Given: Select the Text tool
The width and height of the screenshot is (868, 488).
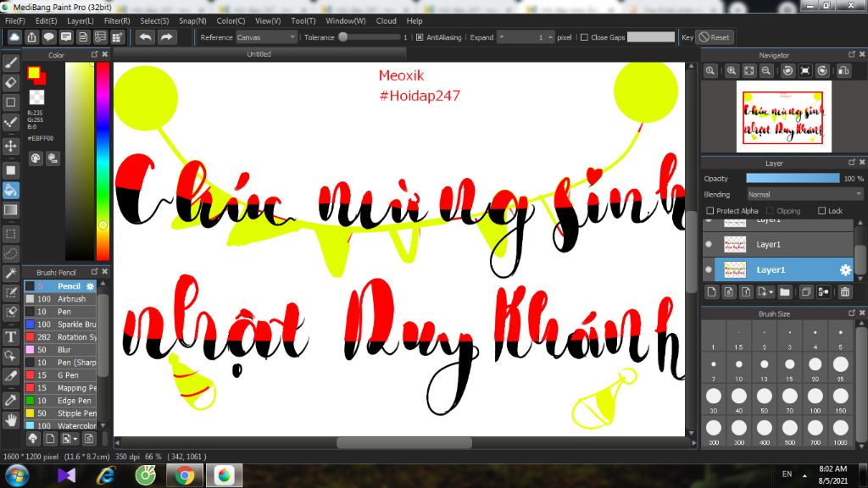Looking at the screenshot, I should 10,336.
